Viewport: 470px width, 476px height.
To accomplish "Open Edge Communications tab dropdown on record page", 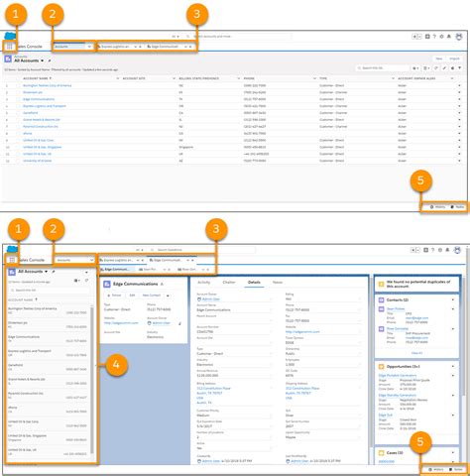I will 188,261.
